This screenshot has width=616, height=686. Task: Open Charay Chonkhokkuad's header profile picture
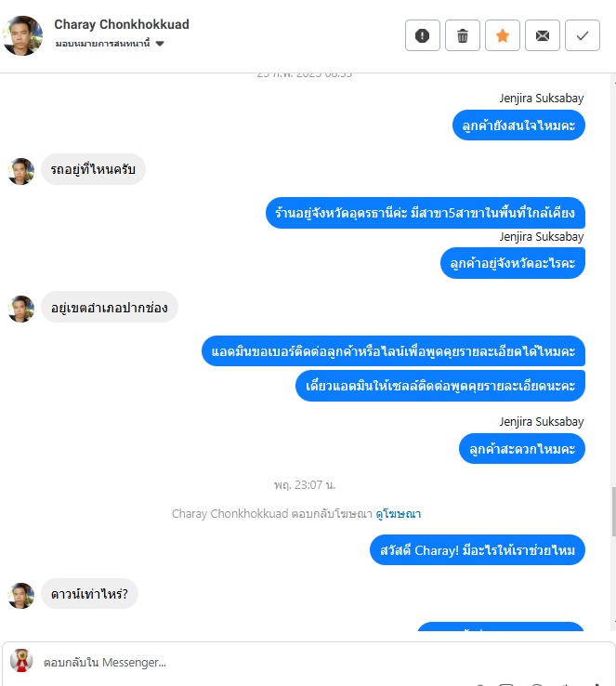point(22,35)
